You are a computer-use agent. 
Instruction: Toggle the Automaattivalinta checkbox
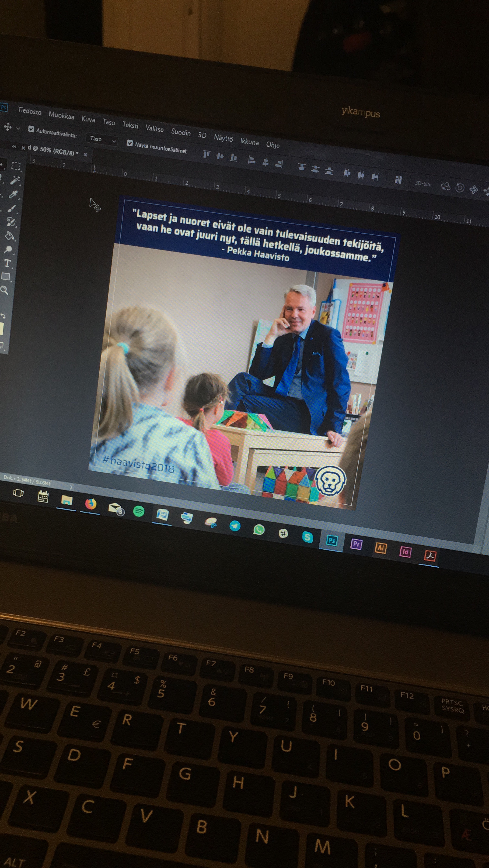coord(31,129)
